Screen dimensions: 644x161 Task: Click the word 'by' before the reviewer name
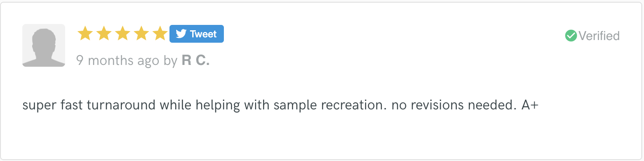170,61
